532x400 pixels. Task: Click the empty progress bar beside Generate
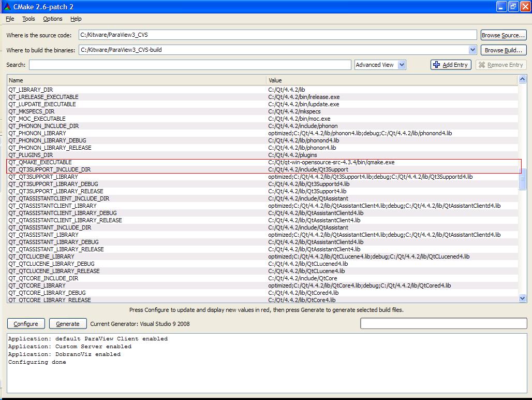point(444,323)
